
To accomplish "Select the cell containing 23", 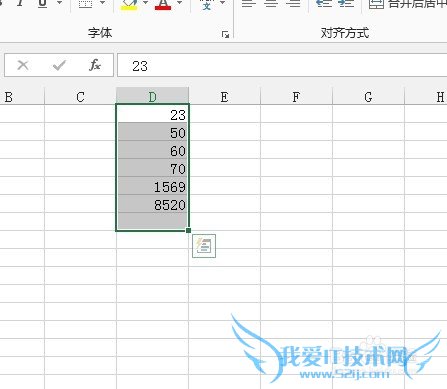I will tap(152, 114).
